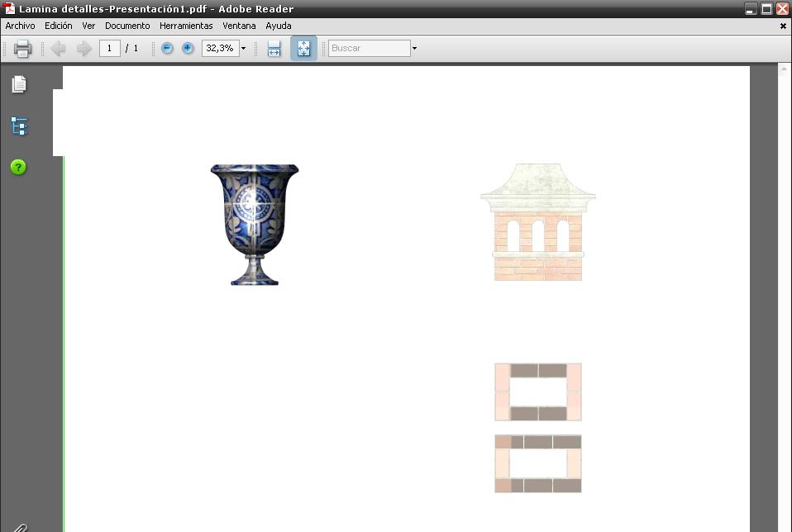The height and width of the screenshot is (532, 792).
Task: Open the Buscar search options dropdown
Action: 414,49
